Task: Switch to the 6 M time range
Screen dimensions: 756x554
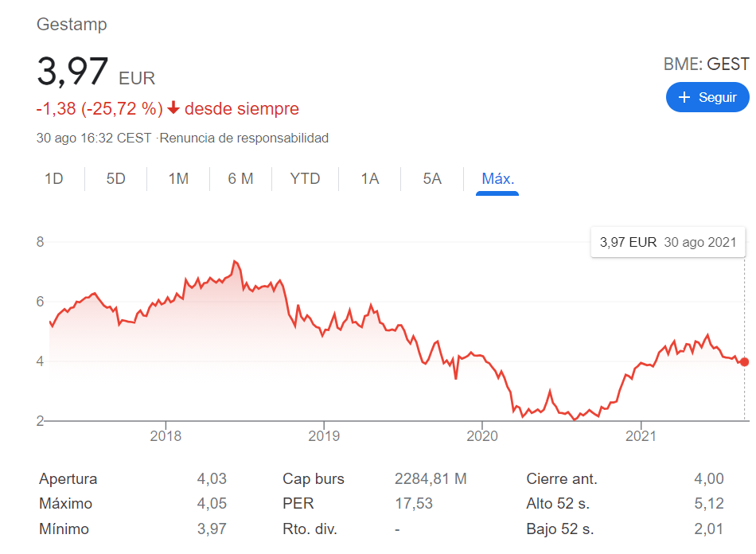Action: click(240, 179)
